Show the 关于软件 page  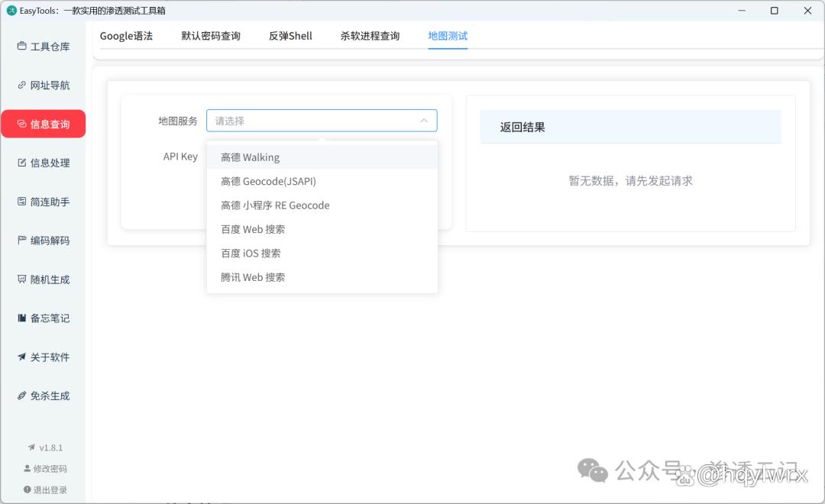pos(43,357)
